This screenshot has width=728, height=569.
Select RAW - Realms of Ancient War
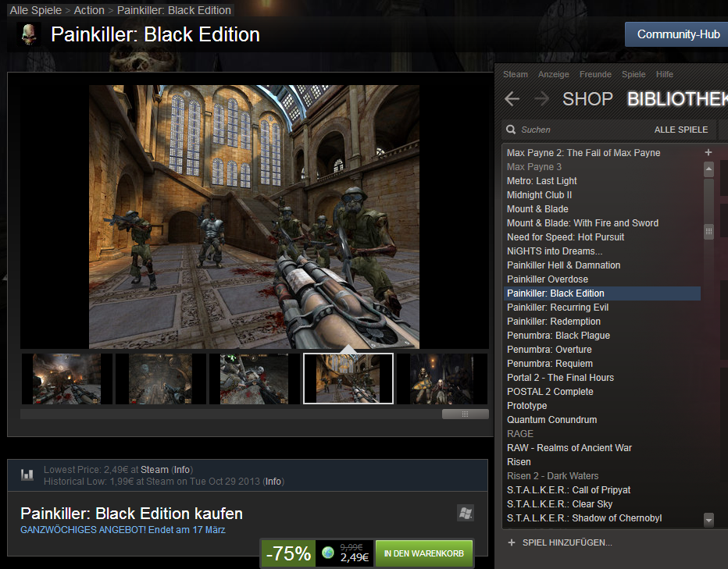coord(569,448)
